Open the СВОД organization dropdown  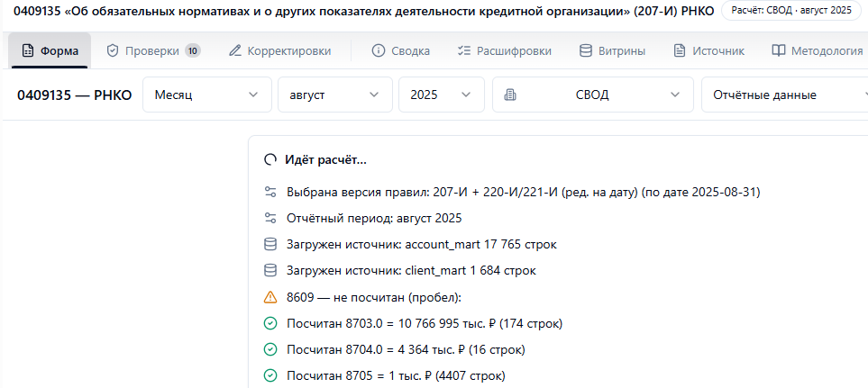pos(593,95)
